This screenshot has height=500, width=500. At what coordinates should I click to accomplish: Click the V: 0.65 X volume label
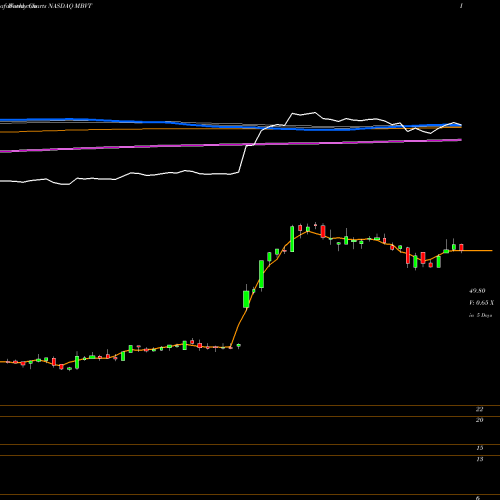pyautogui.click(x=481, y=303)
